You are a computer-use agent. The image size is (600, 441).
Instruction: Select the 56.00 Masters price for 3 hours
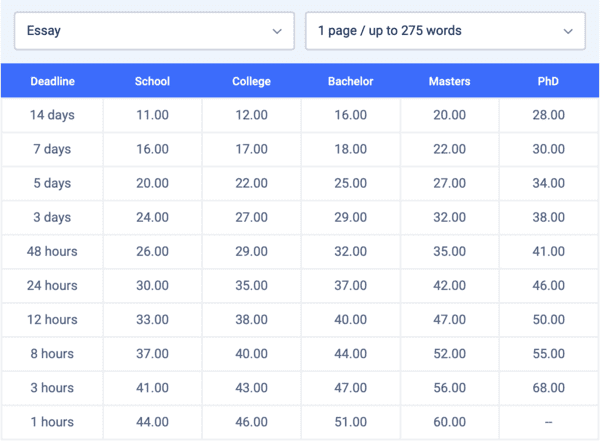[450, 387]
